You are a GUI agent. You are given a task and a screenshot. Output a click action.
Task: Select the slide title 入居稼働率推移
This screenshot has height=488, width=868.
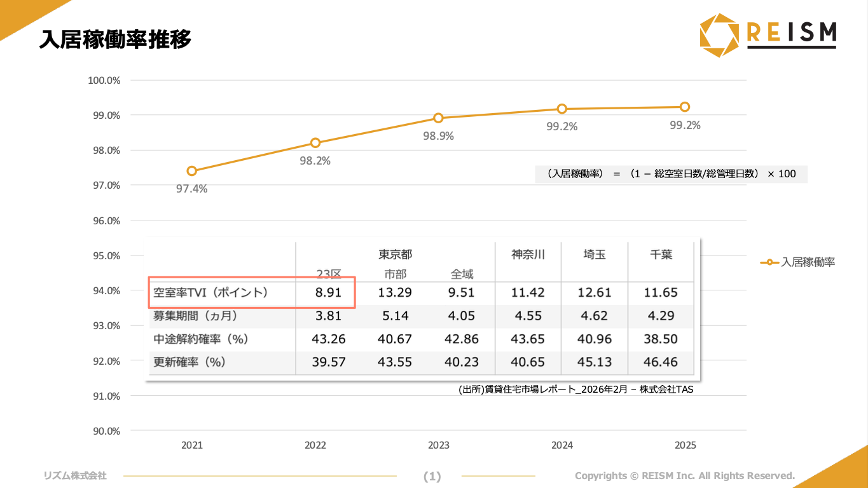pos(115,39)
